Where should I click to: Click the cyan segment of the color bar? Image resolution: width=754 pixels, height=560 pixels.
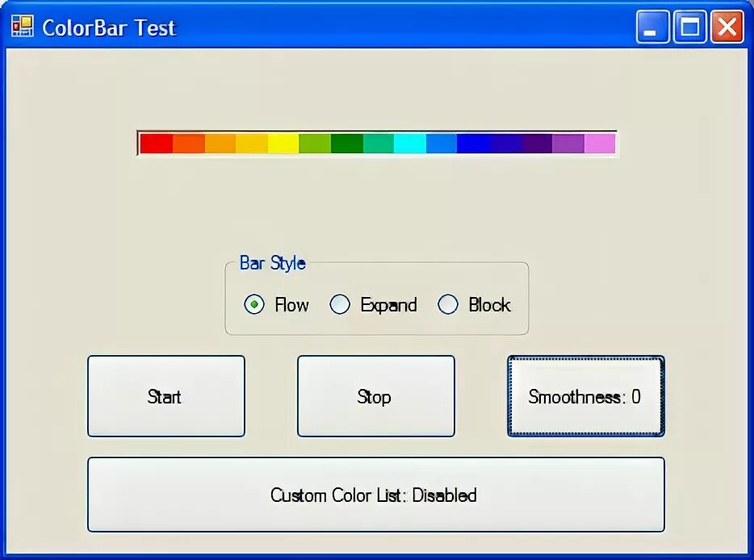tap(410, 144)
